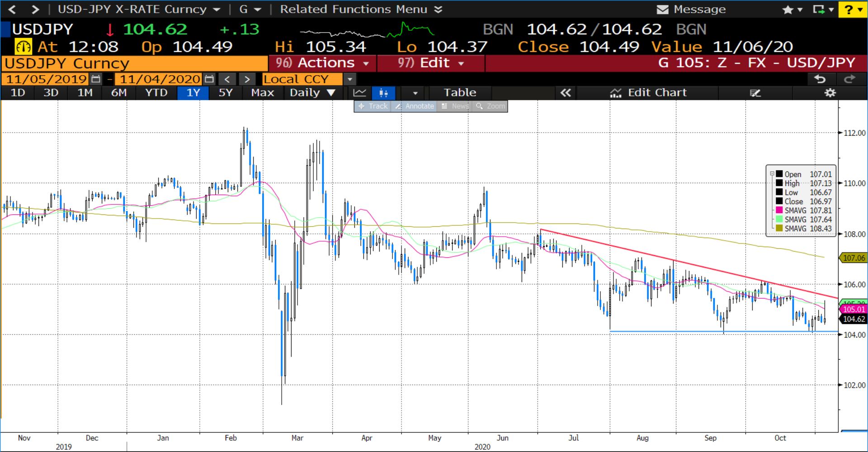The height and width of the screenshot is (452, 868).
Task: Select the 6M range tab
Action: pyautogui.click(x=119, y=93)
